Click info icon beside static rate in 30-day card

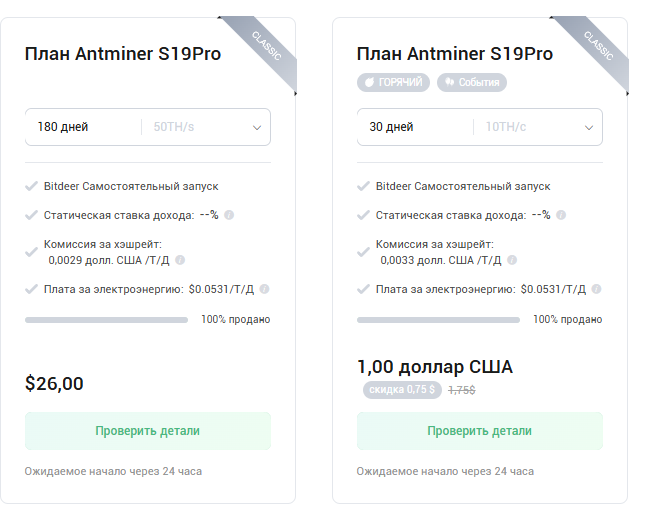pyautogui.click(x=561, y=215)
